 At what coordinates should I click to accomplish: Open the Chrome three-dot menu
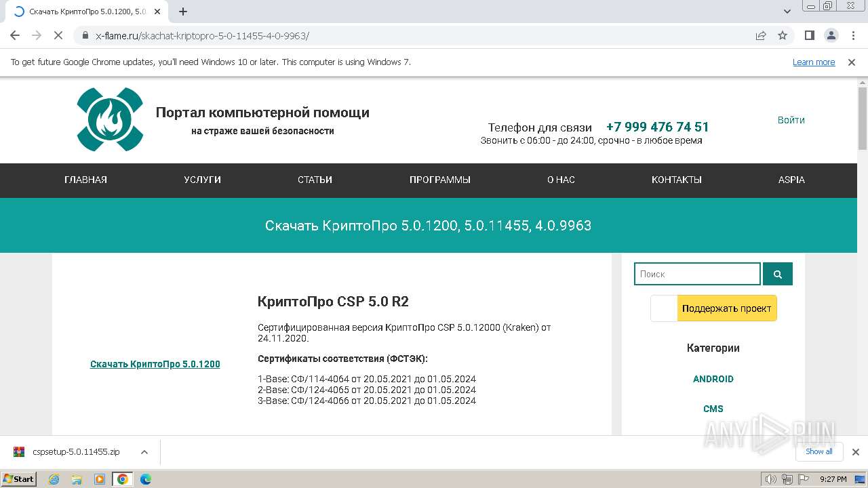click(852, 36)
